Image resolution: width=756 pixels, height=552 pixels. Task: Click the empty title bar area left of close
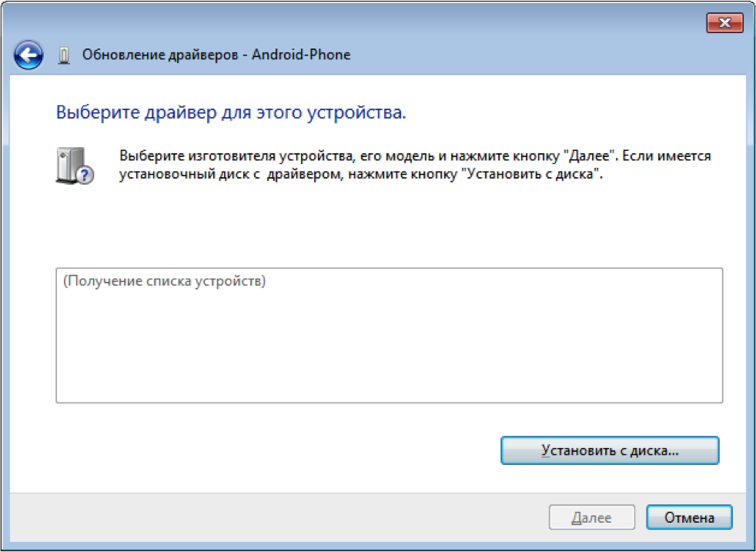[x=385, y=23]
